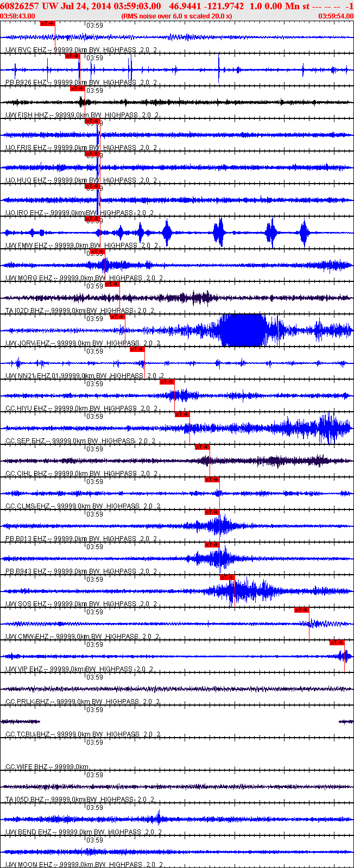
Task: Click the red pick flag on CLMS trace
Action: 212,480
